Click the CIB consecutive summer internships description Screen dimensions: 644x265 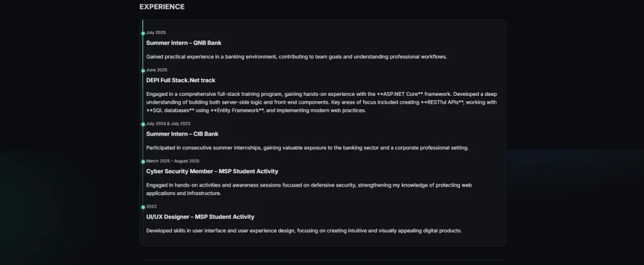(x=307, y=148)
